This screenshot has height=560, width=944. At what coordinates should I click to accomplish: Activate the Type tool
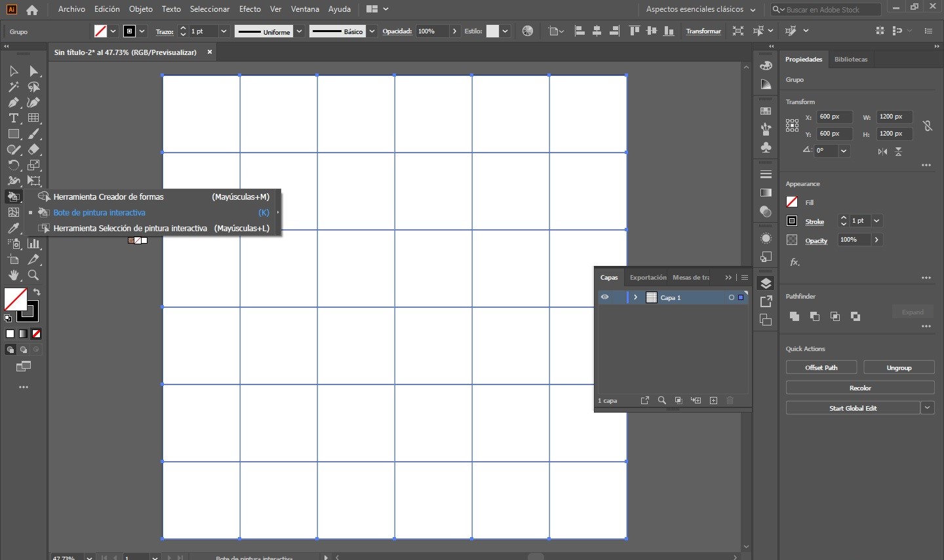14,118
